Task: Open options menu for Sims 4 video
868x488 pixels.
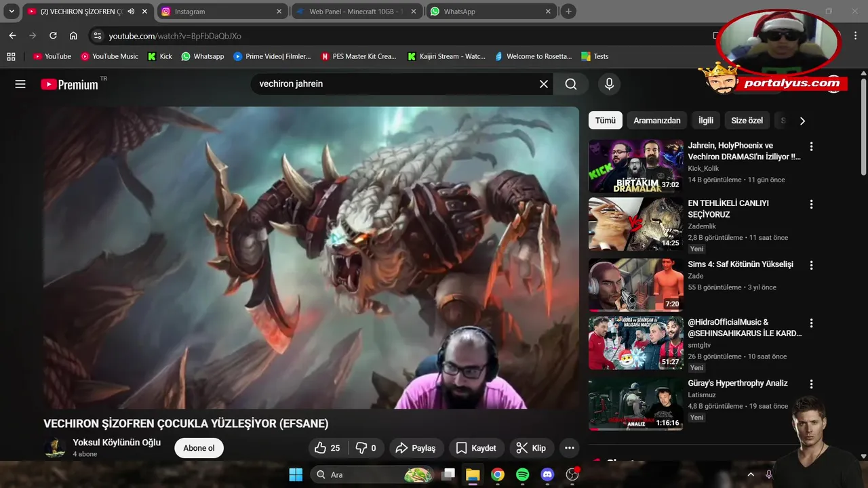Action: (x=811, y=265)
